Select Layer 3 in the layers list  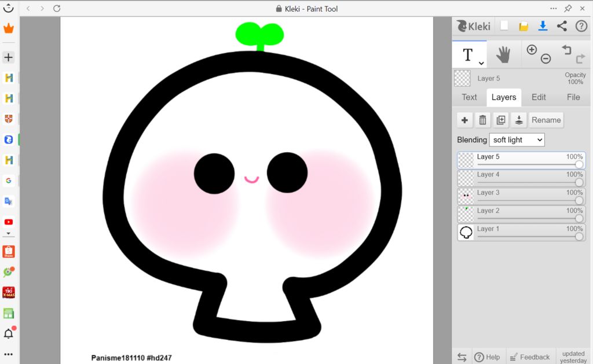pos(522,196)
